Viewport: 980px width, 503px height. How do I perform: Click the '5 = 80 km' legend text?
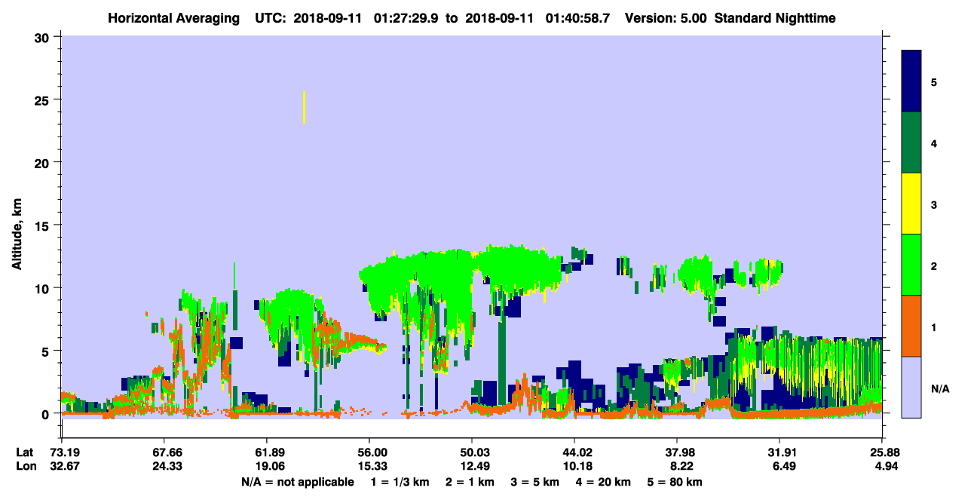[x=676, y=482]
